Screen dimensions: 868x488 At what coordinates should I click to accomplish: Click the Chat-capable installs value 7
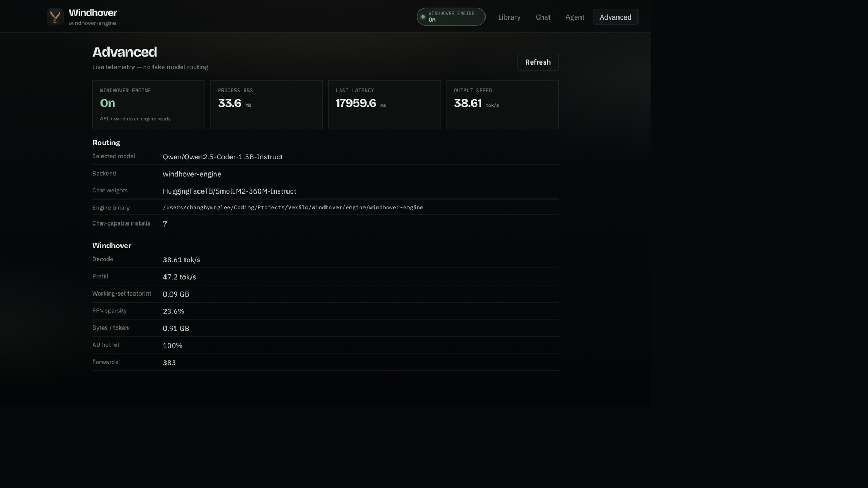click(165, 224)
